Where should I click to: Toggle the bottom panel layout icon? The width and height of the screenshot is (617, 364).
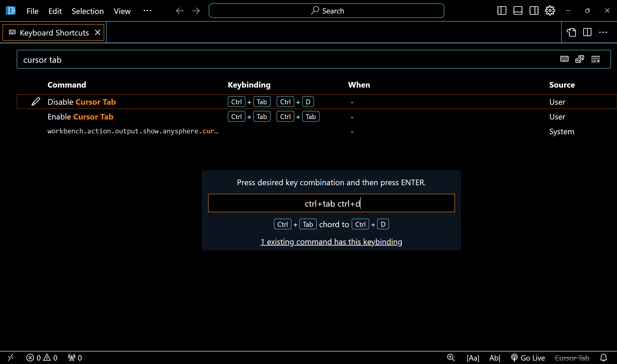pos(518,10)
